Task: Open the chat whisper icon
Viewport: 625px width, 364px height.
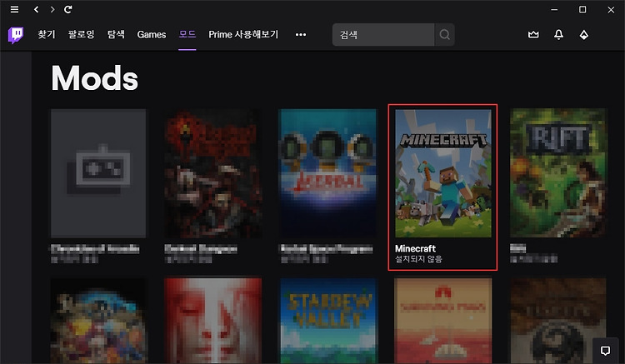Action: [x=606, y=351]
